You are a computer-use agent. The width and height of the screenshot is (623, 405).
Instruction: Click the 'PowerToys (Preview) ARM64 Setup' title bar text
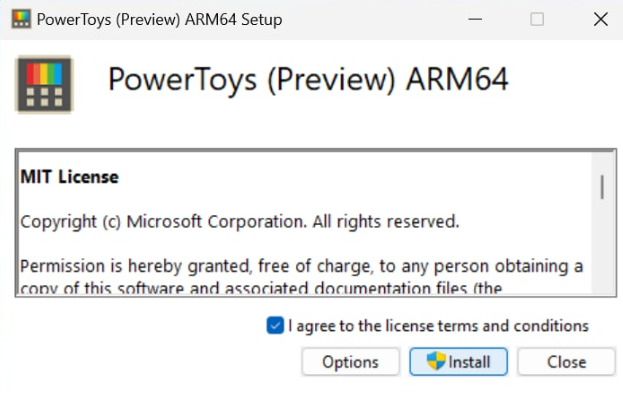click(x=159, y=19)
